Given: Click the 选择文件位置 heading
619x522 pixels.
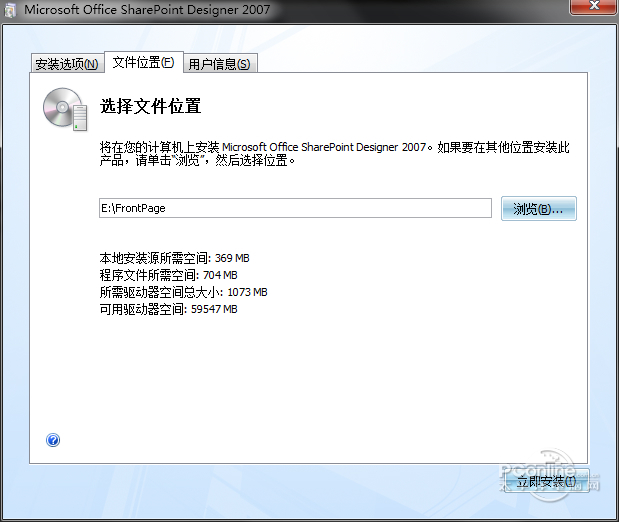Looking at the screenshot, I should (150, 106).
